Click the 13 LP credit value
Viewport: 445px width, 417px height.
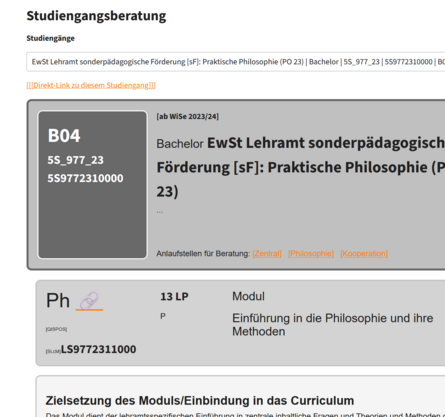[x=174, y=297]
